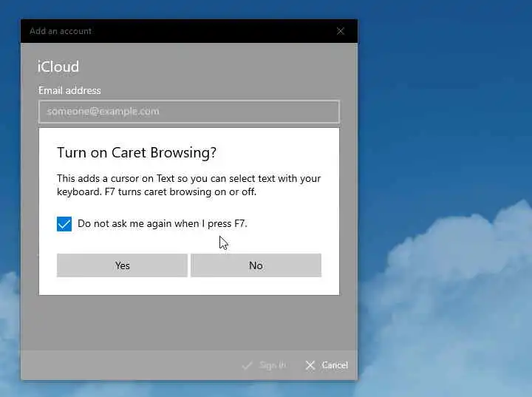532x397 pixels.
Task: Click "Add an account" title text
Action: coord(61,31)
